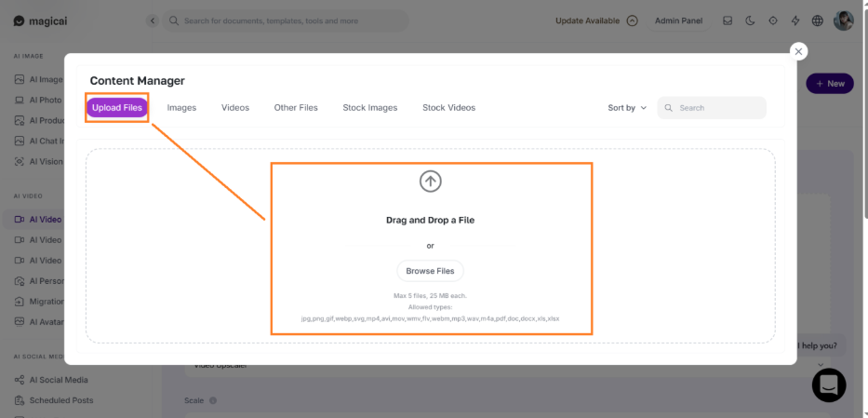Viewport: 868px width, 418px height.
Task: Click the AI Image sidebar icon
Action: click(x=20, y=79)
